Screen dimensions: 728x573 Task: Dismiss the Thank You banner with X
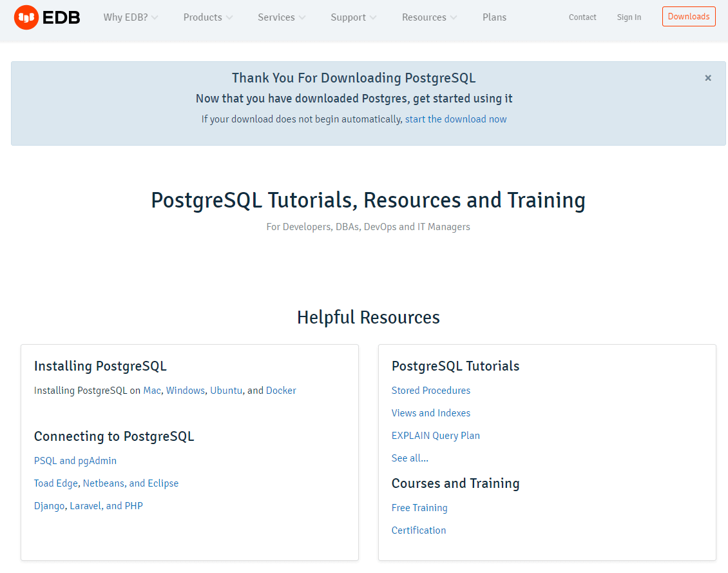pos(708,78)
